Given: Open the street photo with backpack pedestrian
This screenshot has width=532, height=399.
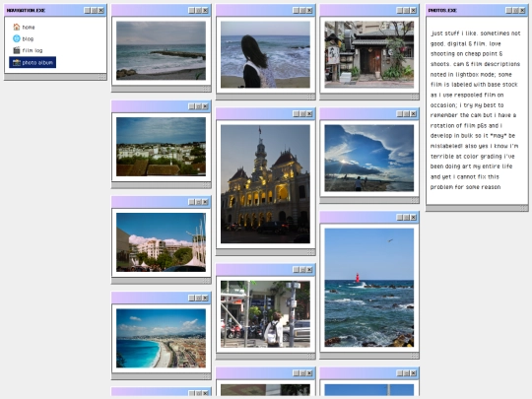Looking at the screenshot, I should (265, 314).
